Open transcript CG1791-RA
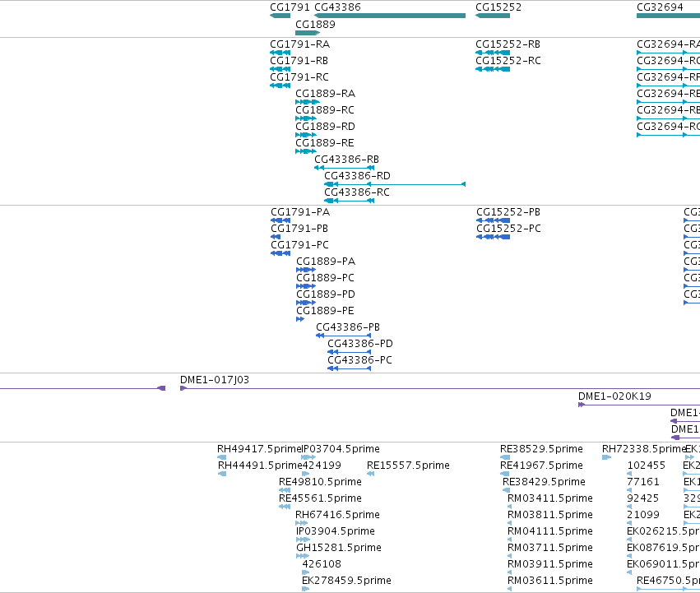The height and width of the screenshot is (593, 700). click(x=299, y=44)
